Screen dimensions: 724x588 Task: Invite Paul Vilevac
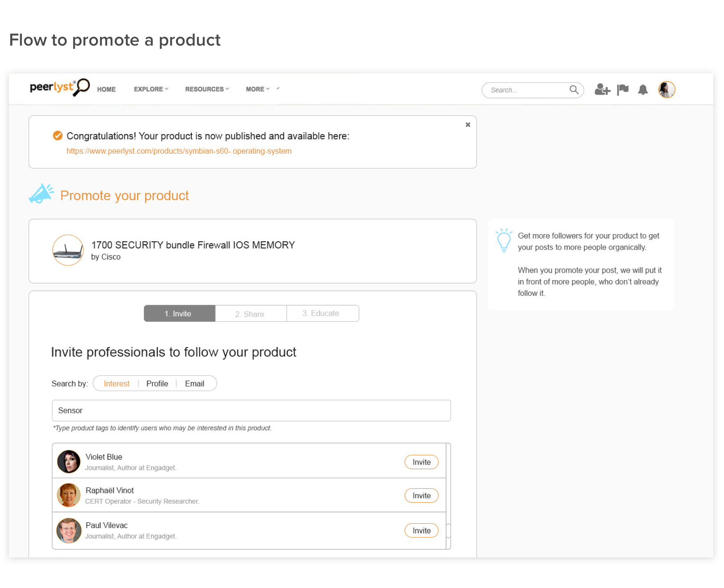[x=421, y=530]
